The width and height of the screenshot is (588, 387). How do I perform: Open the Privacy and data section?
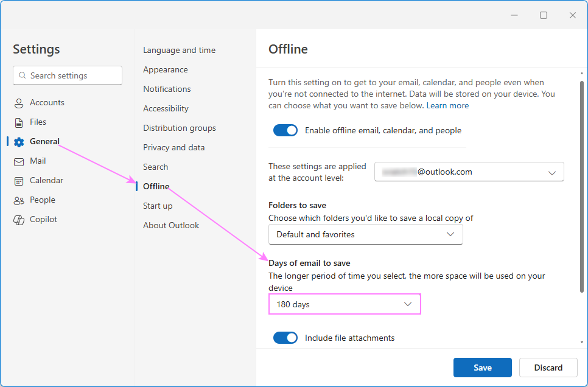tap(173, 147)
